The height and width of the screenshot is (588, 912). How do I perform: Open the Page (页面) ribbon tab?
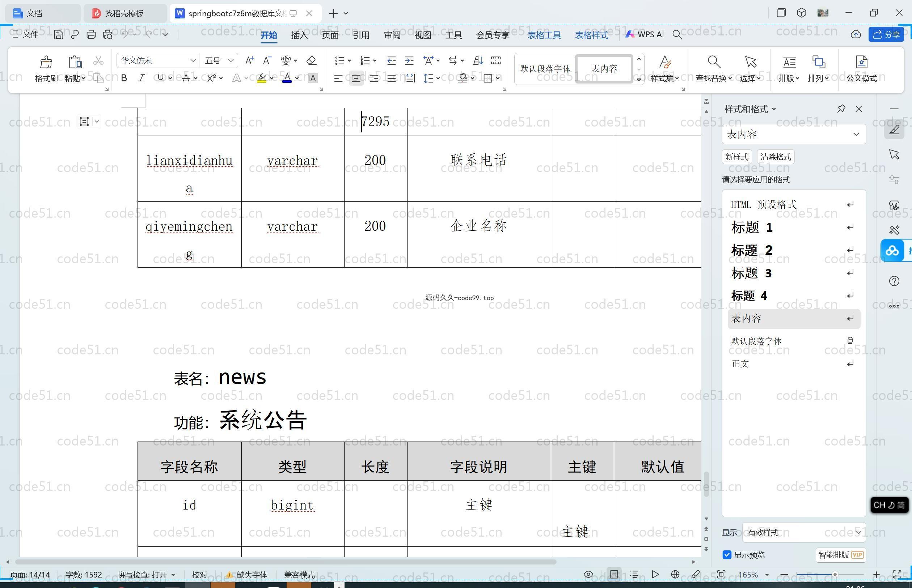330,35
